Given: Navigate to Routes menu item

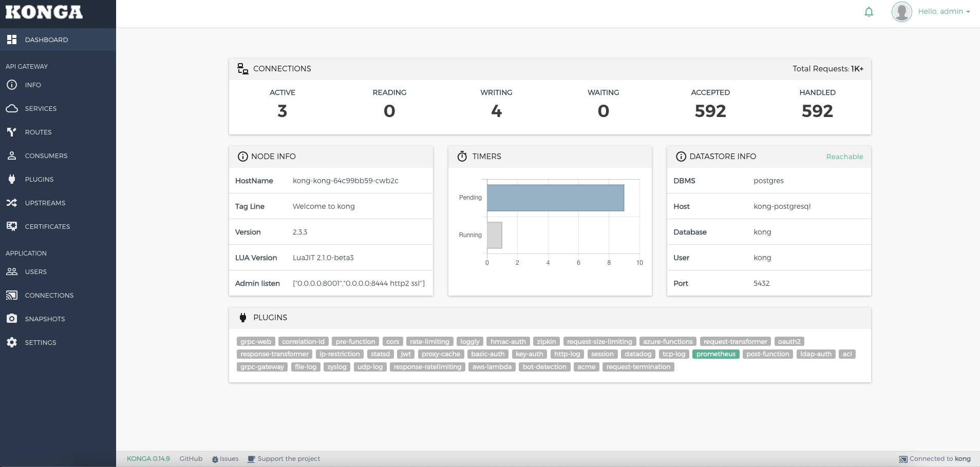Looking at the screenshot, I should (x=58, y=132).
